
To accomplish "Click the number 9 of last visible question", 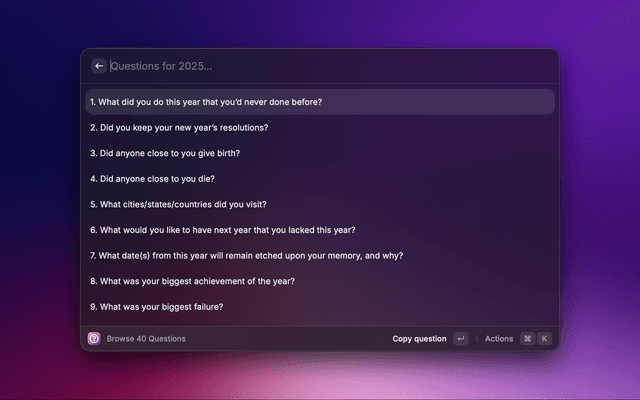I will tap(93, 306).
